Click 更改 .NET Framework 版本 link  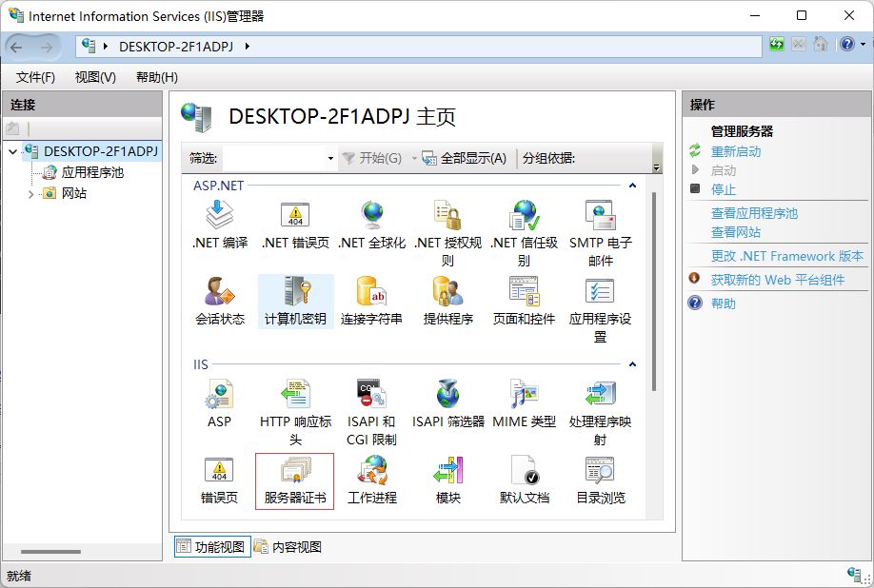point(787,256)
